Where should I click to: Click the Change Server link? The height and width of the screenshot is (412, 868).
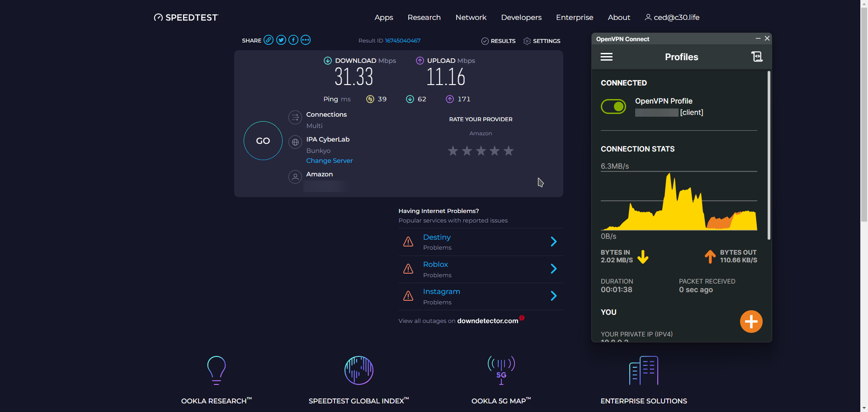[329, 161]
